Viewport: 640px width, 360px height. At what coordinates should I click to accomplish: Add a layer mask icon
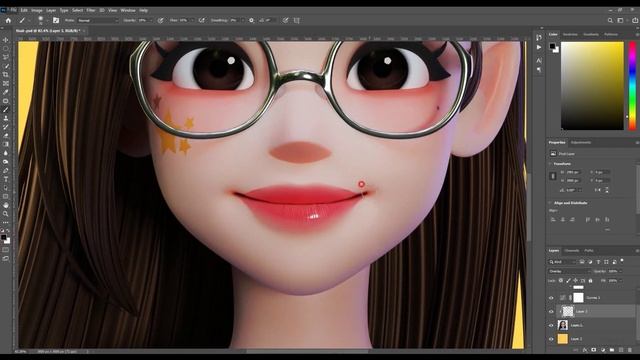click(594, 350)
